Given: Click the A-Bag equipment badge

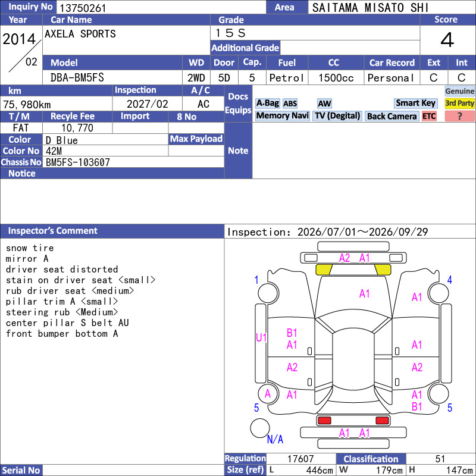Looking at the screenshot, I should 267,103.
